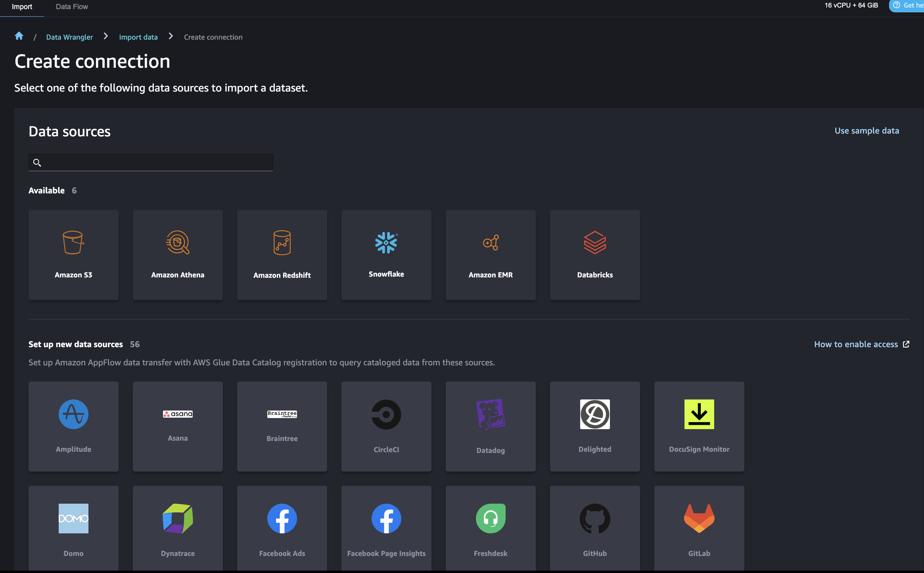Viewport: 924px width, 573px height.
Task: Click the Amplitude source icon
Action: tap(73, 414)
